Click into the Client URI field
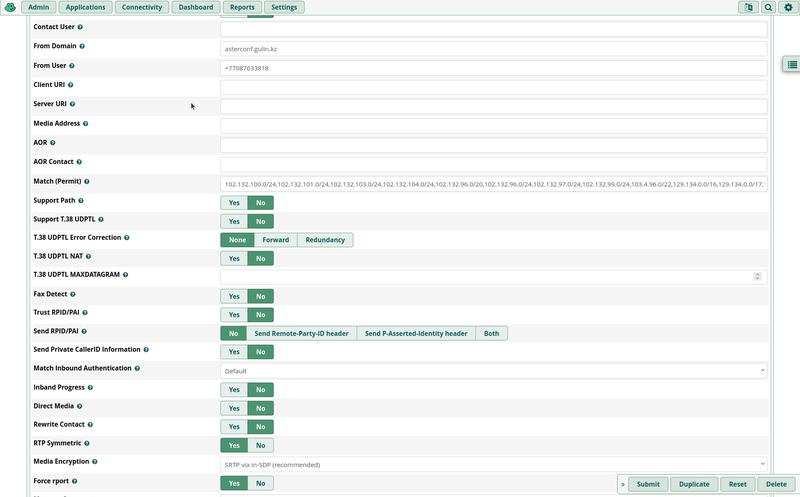The image size is (800, 497). pos(493,87)
